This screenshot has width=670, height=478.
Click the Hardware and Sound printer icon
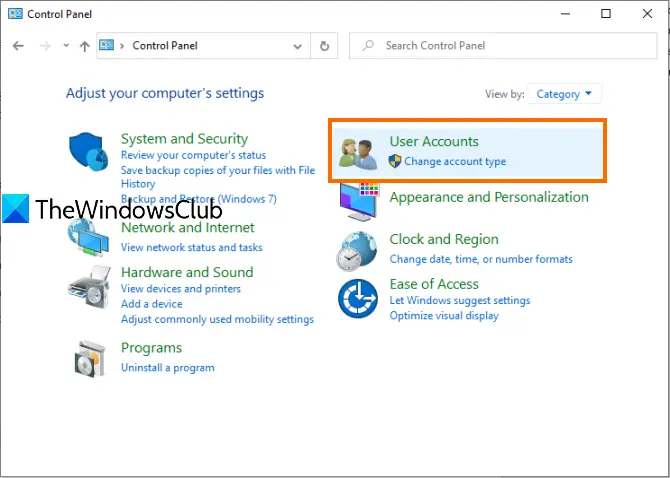(x=89, y=287)
